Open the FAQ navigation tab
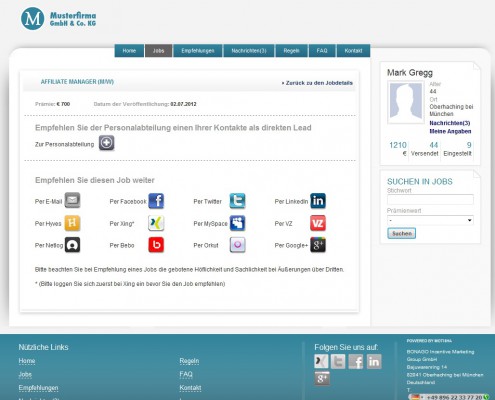Screen dimensions: 495x400 click(x=322, y=51)
